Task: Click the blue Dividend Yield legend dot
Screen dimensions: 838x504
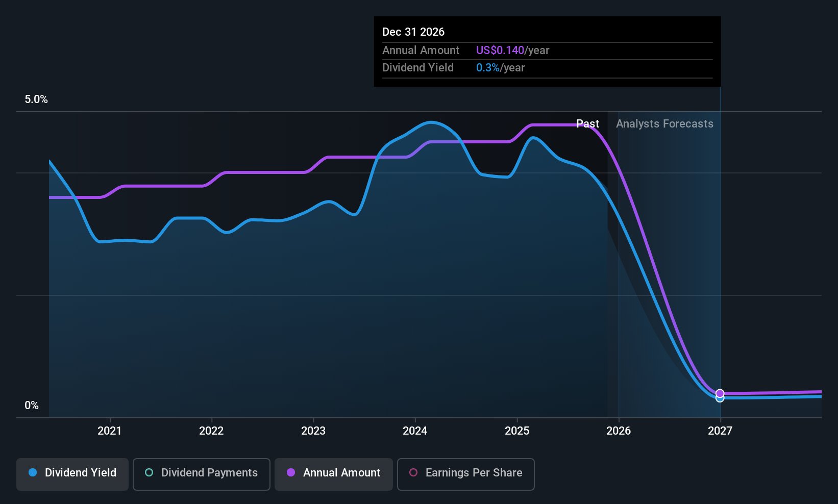Action: tap(33, 472)
